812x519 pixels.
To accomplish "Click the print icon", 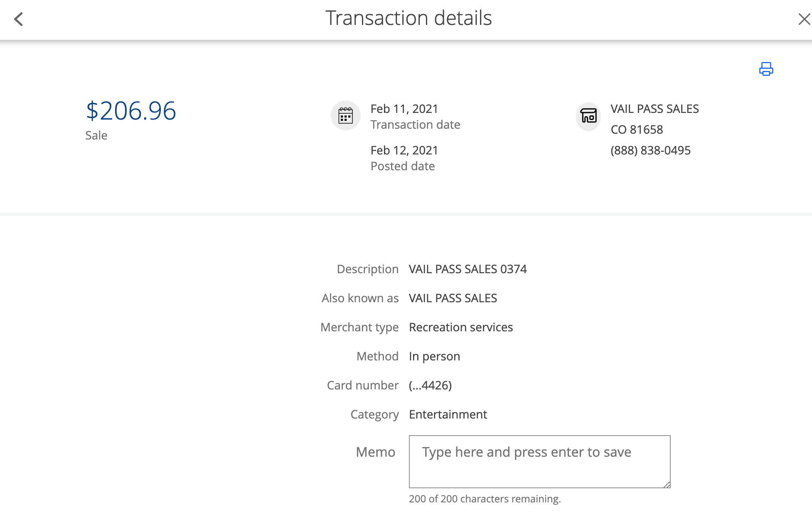I will click(x=766, y=69).
